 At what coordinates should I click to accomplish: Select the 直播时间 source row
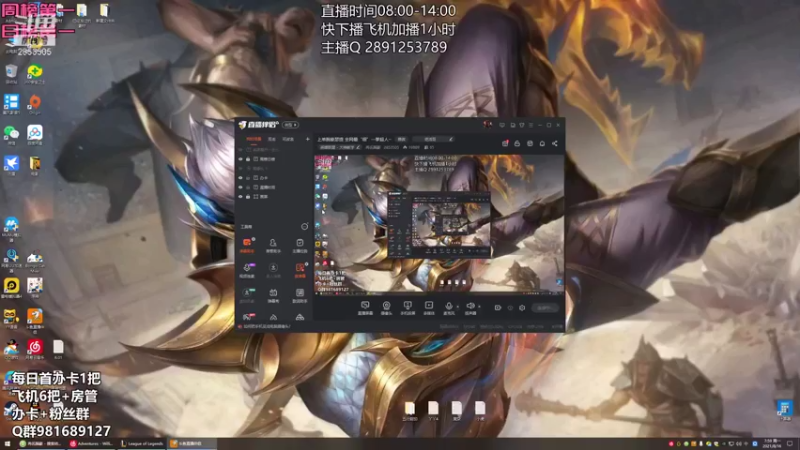[x=274, y=187]
